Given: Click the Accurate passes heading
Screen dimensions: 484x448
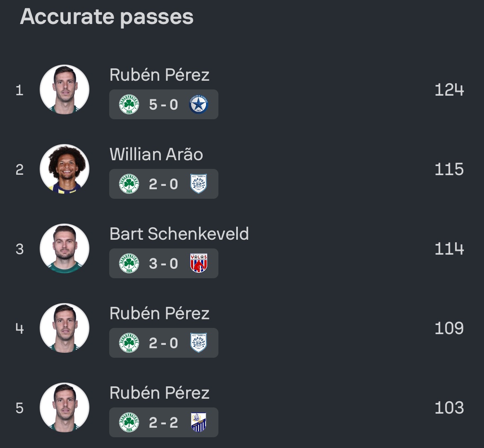Looking at the screenshot, I should point(107,17).
